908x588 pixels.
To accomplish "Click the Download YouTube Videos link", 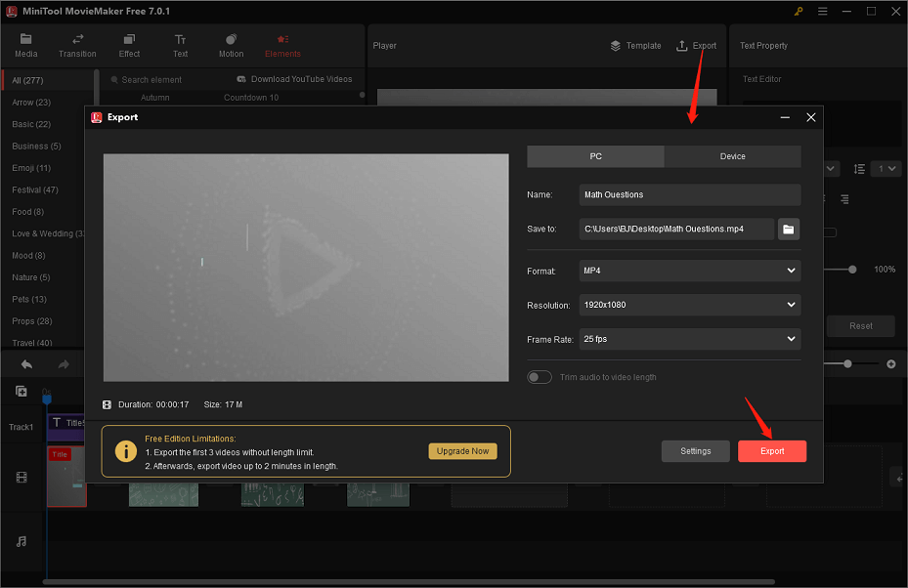I will click(301, 79).
